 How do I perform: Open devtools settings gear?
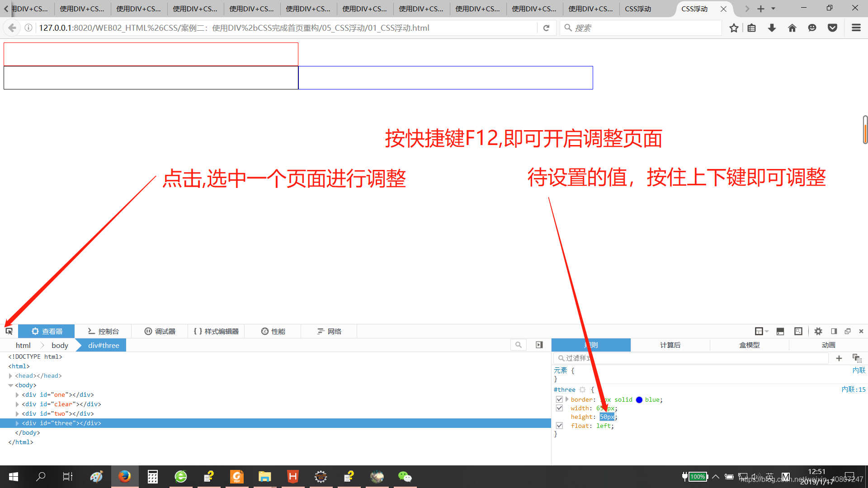(818, 331)
